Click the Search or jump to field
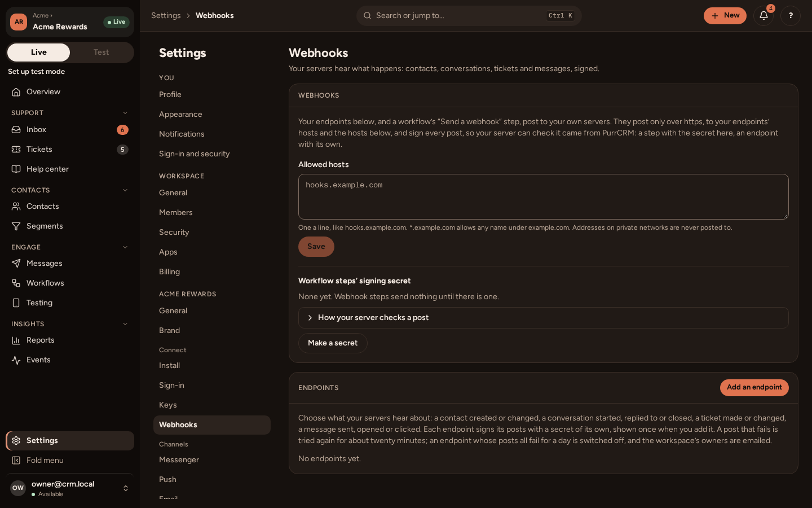The height and width of the screenshot is (508, 812). click(x=469, y=16)
